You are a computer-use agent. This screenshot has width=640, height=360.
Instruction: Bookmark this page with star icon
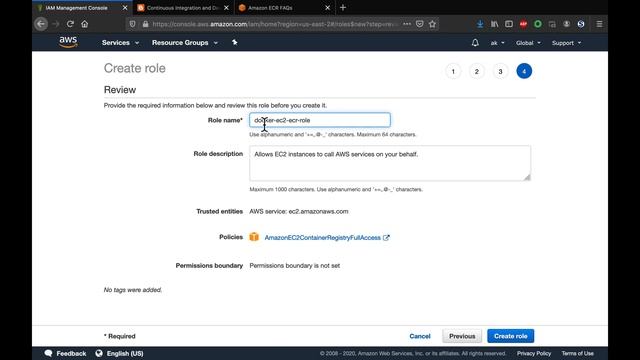[433, 24]
